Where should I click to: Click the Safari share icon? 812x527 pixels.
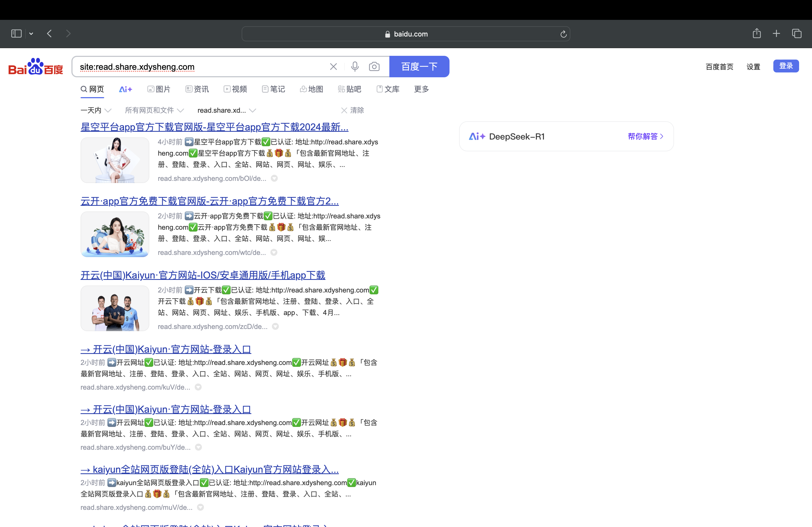tap(756, 33)
